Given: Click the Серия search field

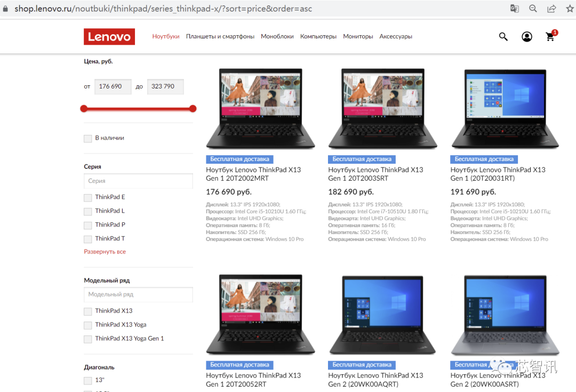Looking at the screenshot, I should (x=138, y=181).
